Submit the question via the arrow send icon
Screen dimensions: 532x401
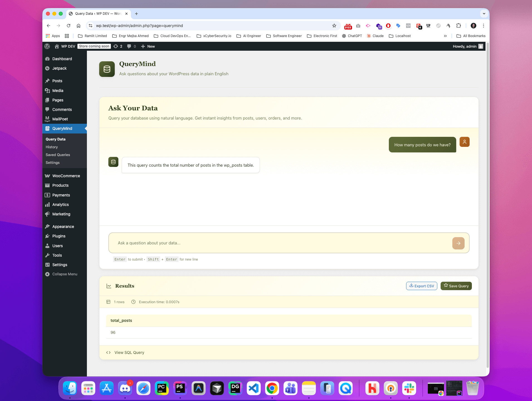(458, 243)
